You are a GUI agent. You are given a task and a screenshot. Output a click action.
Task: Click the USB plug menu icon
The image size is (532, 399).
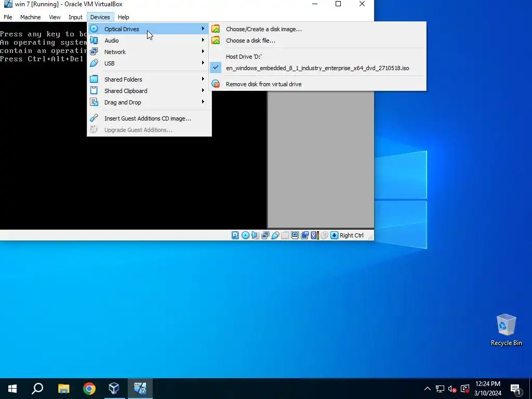point(94,63)
